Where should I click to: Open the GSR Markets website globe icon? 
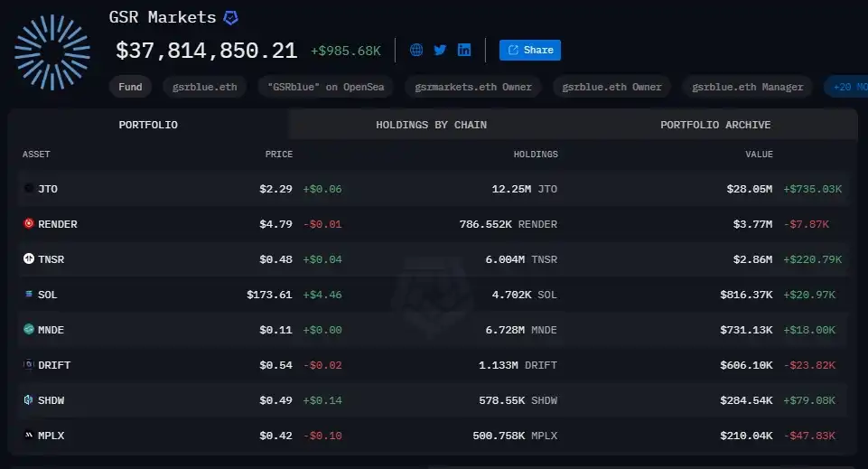(x=416, y=50)
